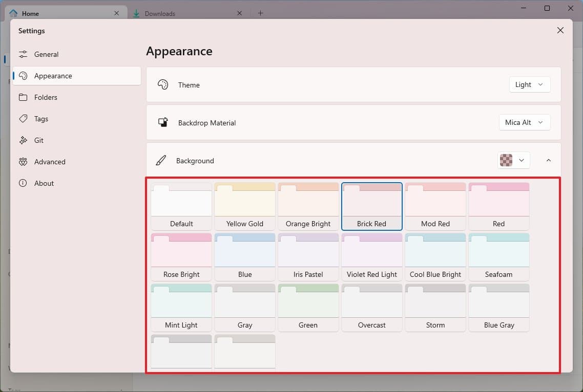Select the Advanced settings icon
Viewport: 583px width, 392px height.
tap(24, 161)
